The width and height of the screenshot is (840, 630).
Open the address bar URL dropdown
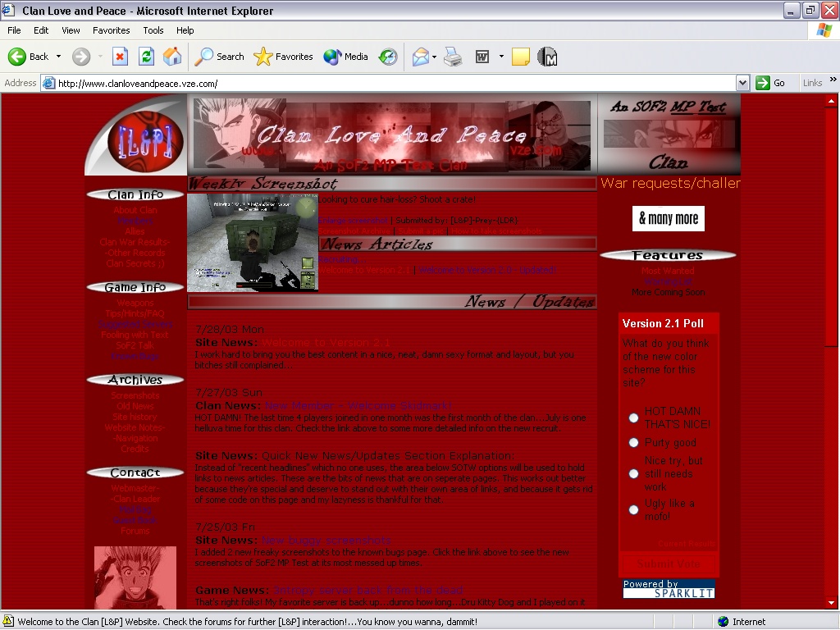pos(742,83)
